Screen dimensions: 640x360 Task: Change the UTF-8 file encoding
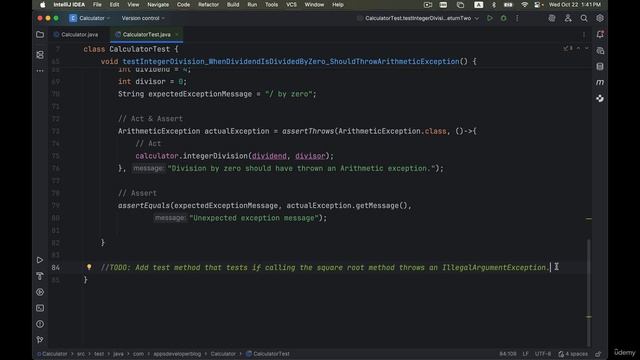coord(543,354)
